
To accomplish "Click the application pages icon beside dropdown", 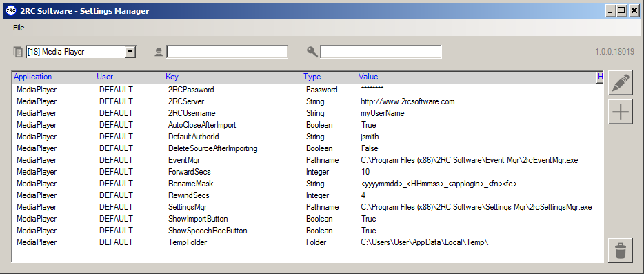I will click(x=18, y=52).
